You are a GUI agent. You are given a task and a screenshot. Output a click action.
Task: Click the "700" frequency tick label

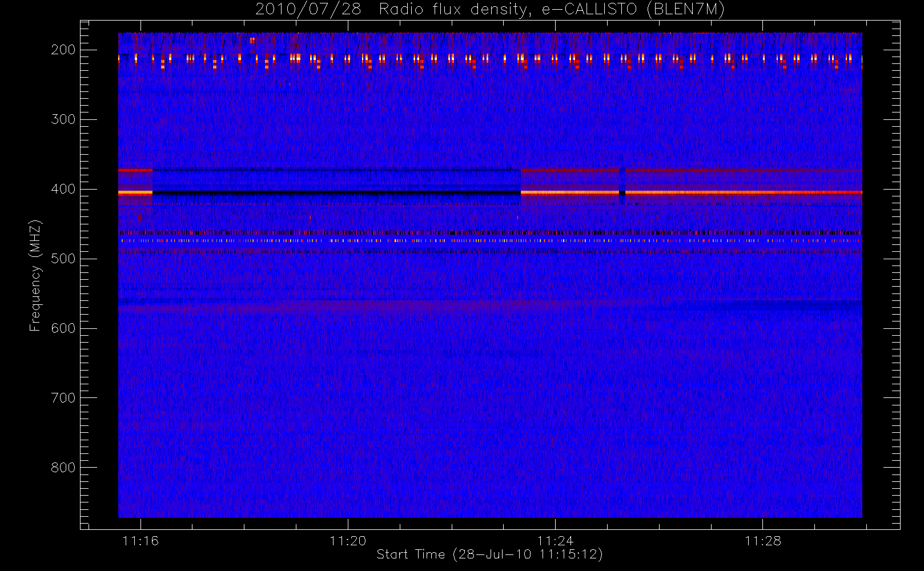(63, 398)
